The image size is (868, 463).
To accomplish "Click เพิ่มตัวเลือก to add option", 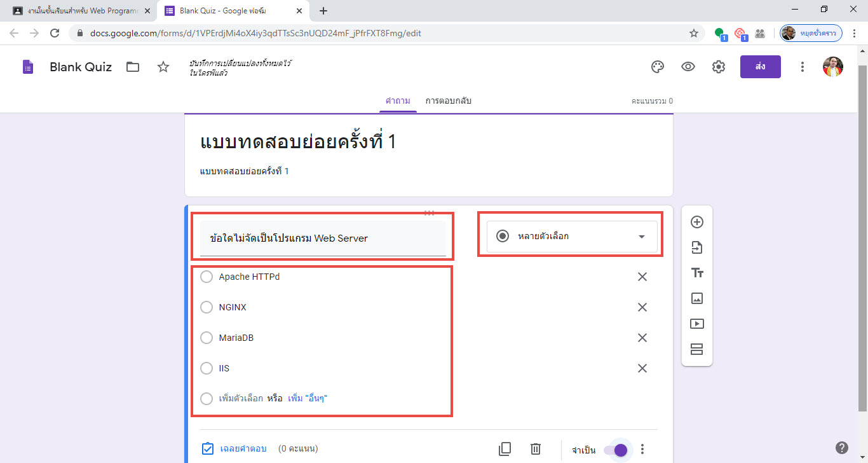I will point(241,399).
